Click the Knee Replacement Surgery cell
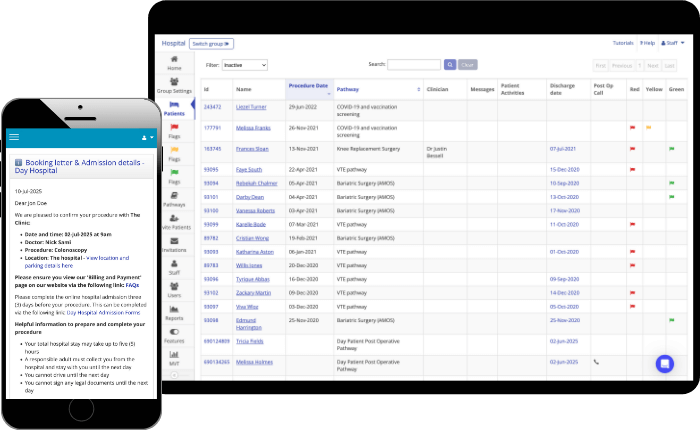This screenshot has height=430, width=700. pos(368,149)
